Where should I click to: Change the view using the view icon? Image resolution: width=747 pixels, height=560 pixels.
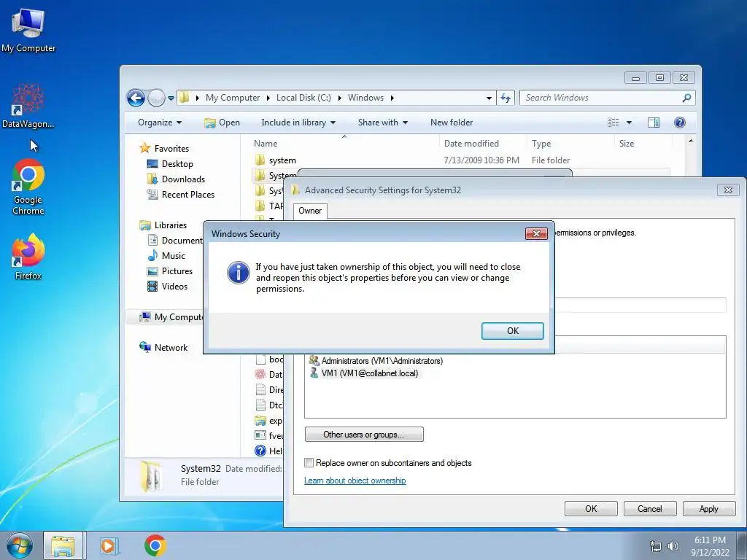tap(613, 122)
